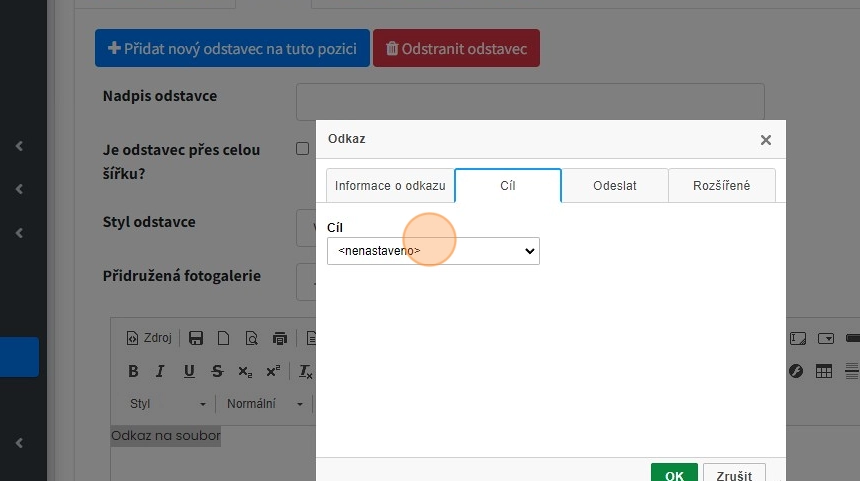Click the Odstranit odstavec button
Image resolution: width=860 pixels, height=481 pixels.
pos(456,48)
